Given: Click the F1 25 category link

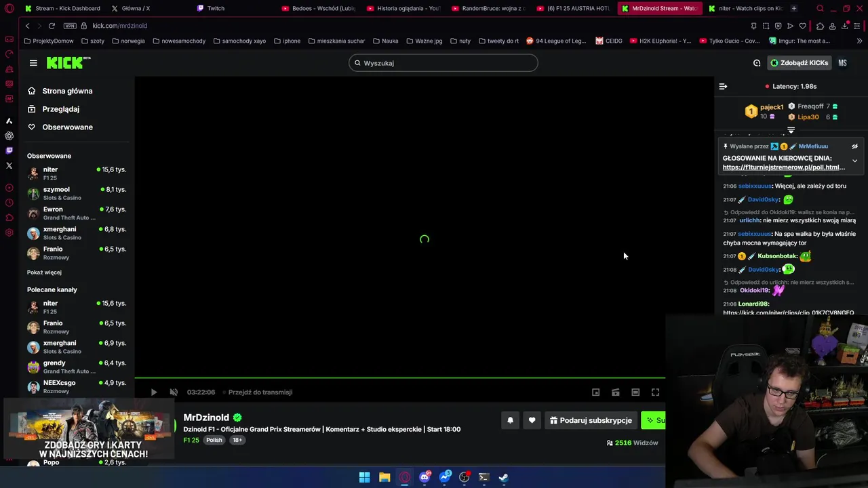Looking at the screenshot, I should pyautogui.click(x=191, y=441).
